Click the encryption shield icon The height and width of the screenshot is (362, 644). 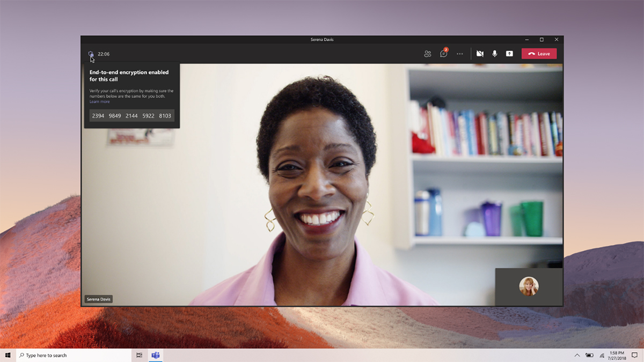(91, 54)
